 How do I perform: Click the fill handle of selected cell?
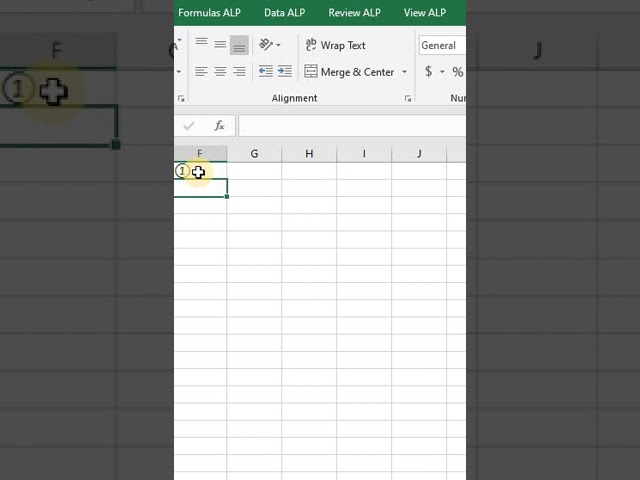click(227, 197)
